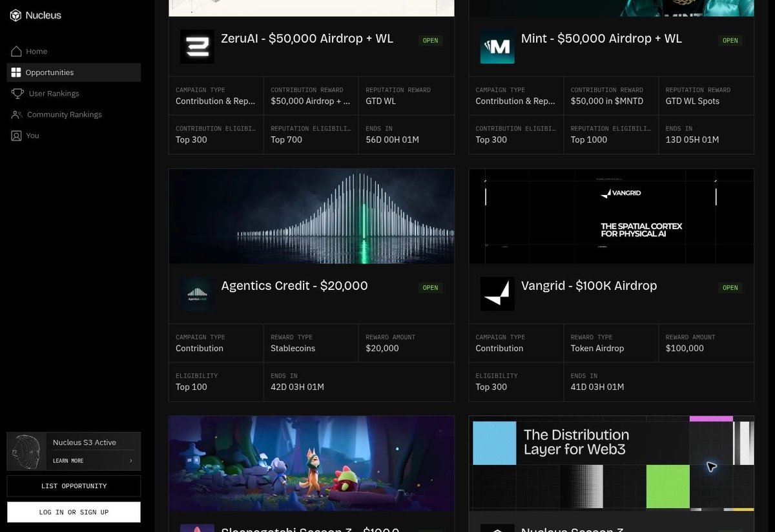
Task: Click Agentics eligibility Top 100
Action: [x=192, y=387]
